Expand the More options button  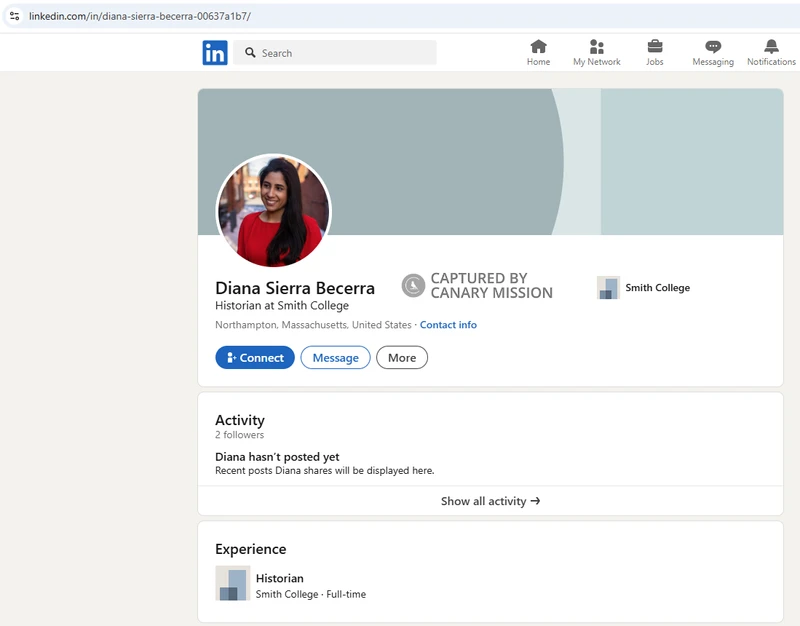click(402, 358)
